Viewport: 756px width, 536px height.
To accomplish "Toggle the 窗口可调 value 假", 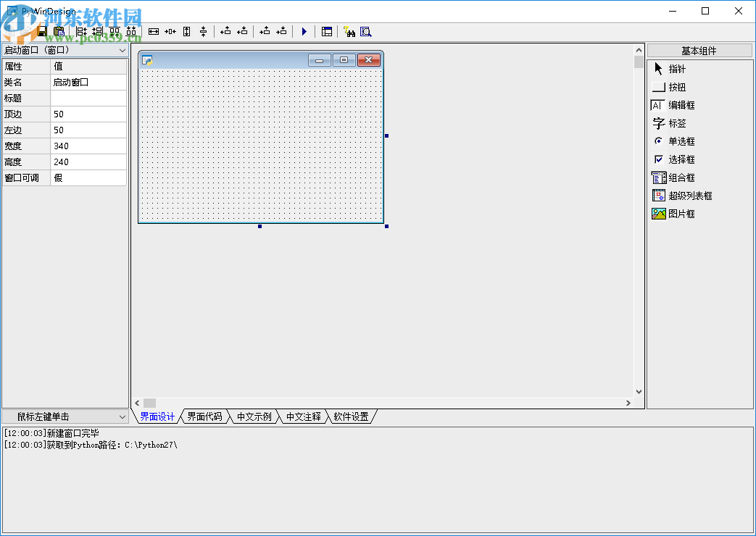I will coord(88,178).
